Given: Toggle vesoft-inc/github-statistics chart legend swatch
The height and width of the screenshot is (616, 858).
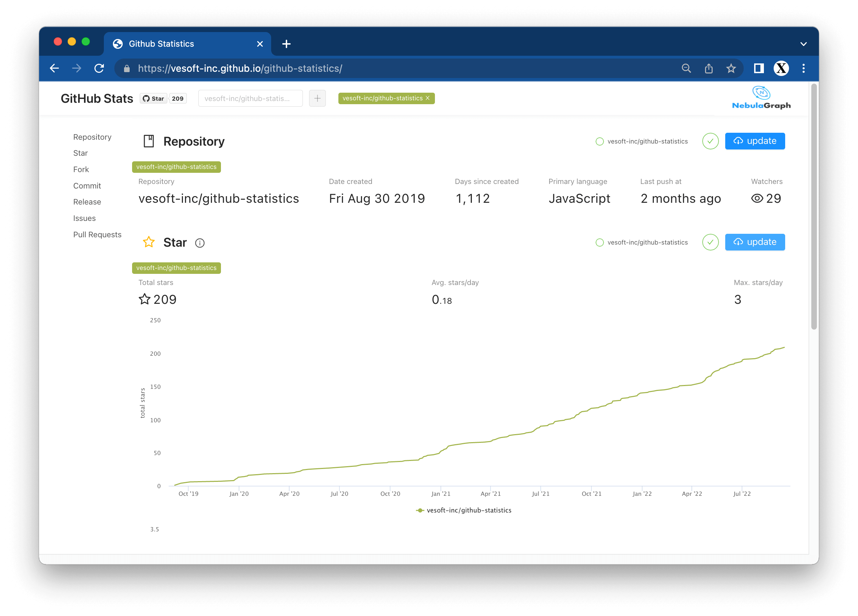Looking at the screenshot, I should [420, 510].
